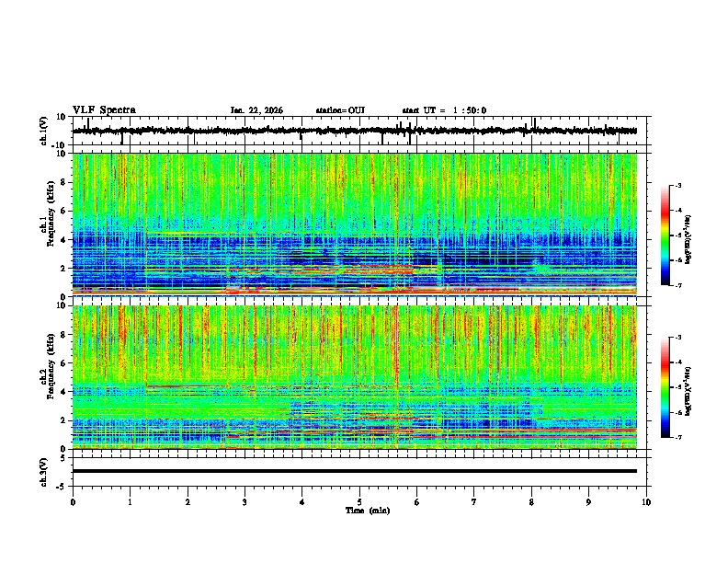Click inside the ch.2 frequency spectrogram panel
Viewport: 728px width, 563px height.
click(x=355, y=377)
